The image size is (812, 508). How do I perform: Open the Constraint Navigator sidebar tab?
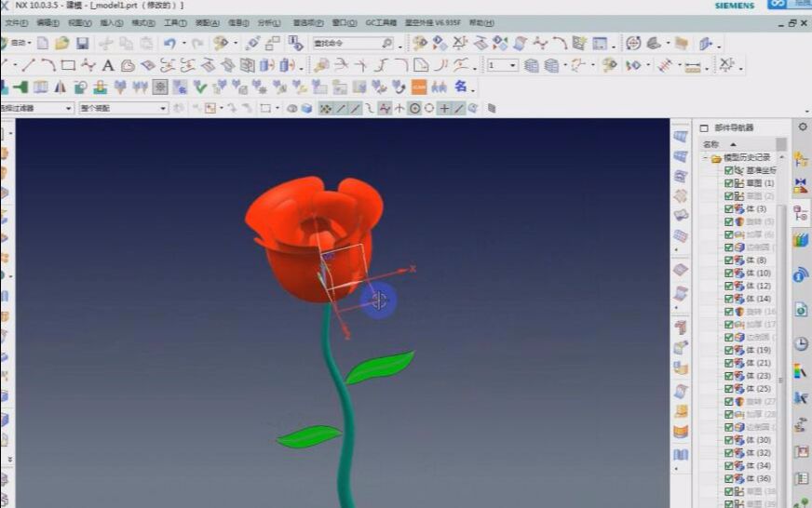[x=801, y=186]
